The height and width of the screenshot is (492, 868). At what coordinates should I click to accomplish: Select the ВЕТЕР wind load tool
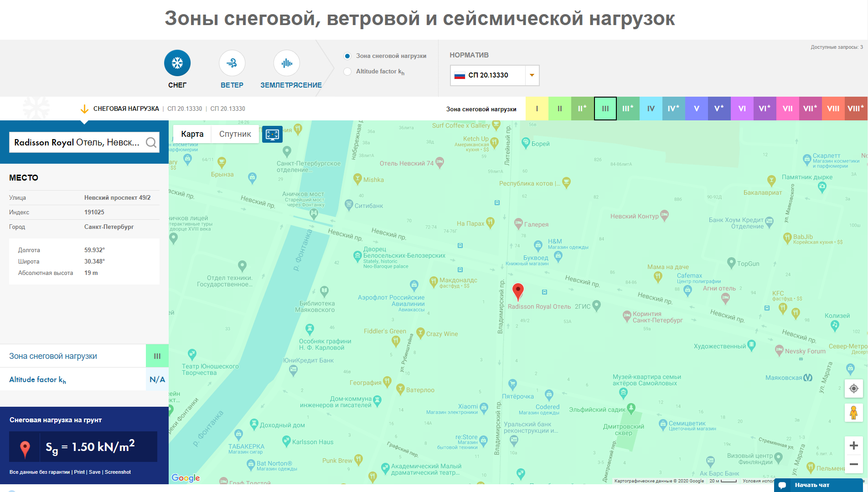tap(232, 63)
